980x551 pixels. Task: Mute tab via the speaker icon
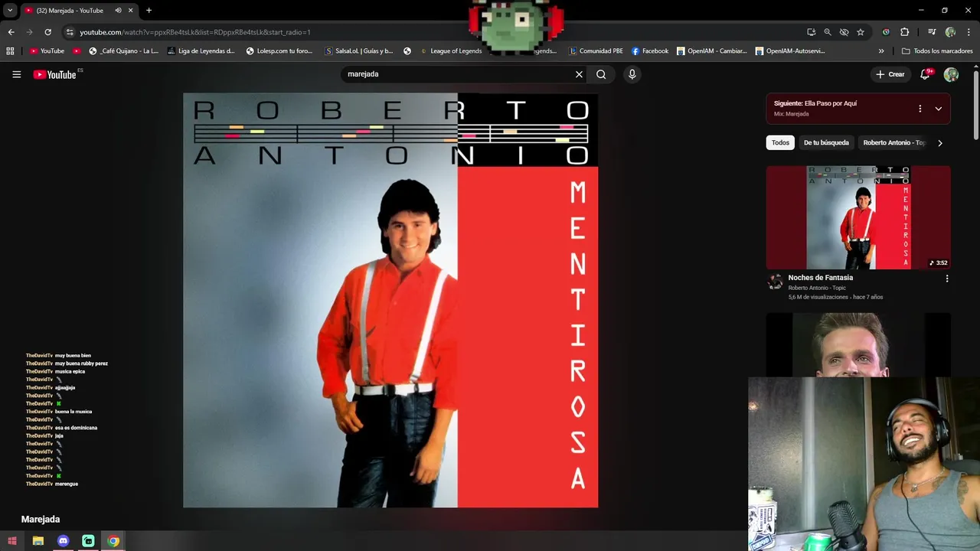coord(118,10)
